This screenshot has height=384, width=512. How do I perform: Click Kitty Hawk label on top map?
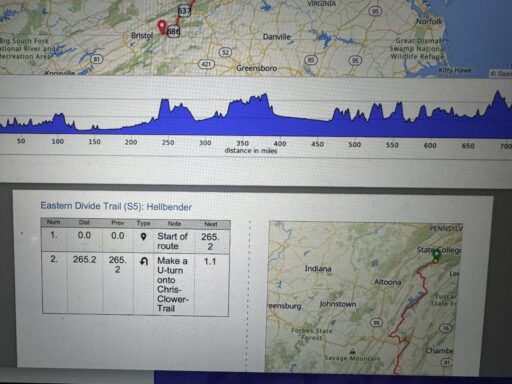tap(455, 70)
